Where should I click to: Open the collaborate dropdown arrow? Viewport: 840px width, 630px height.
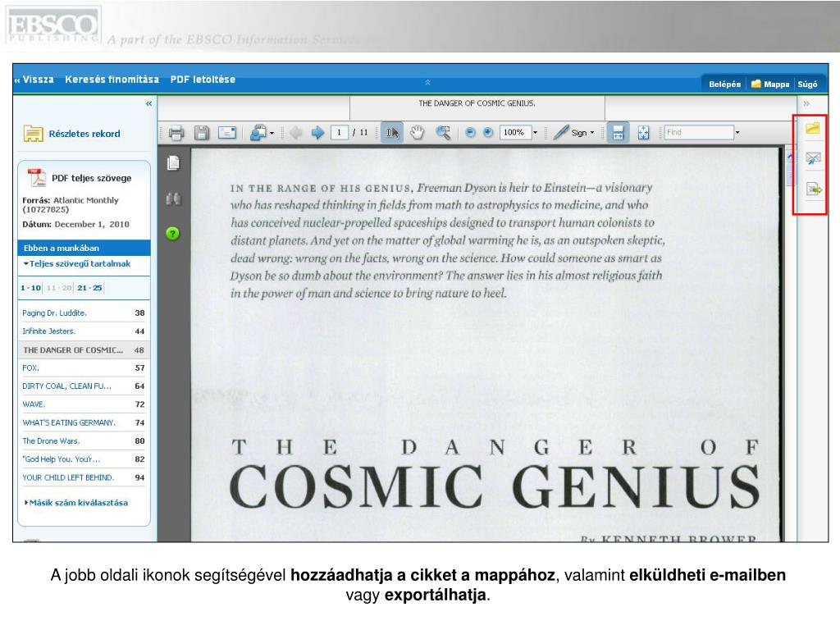pos(272,133)
